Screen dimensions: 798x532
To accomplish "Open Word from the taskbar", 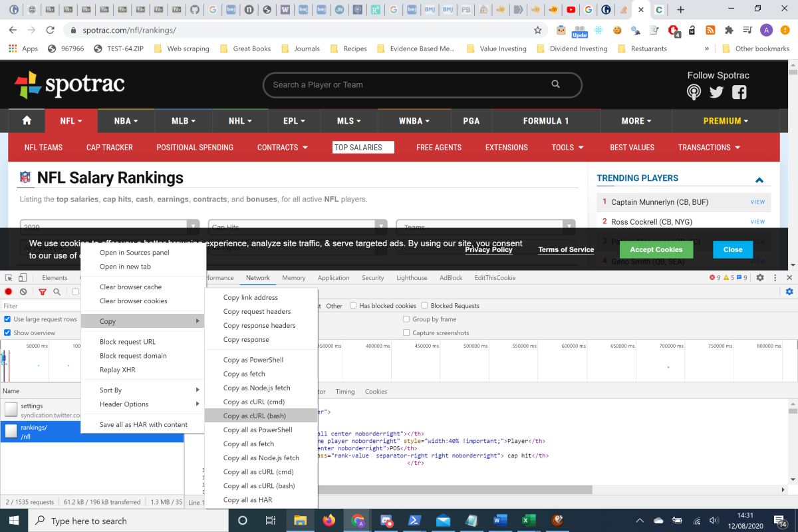I will [x=500, y=520].
